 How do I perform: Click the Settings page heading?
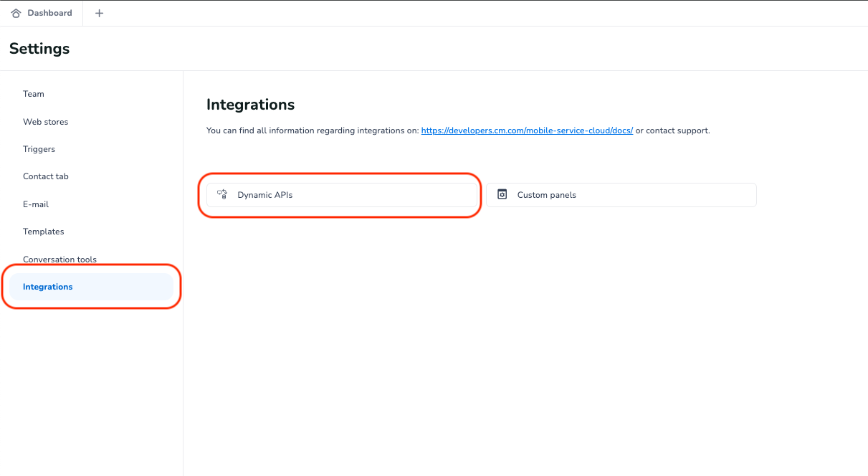click(x=39, y=49)
